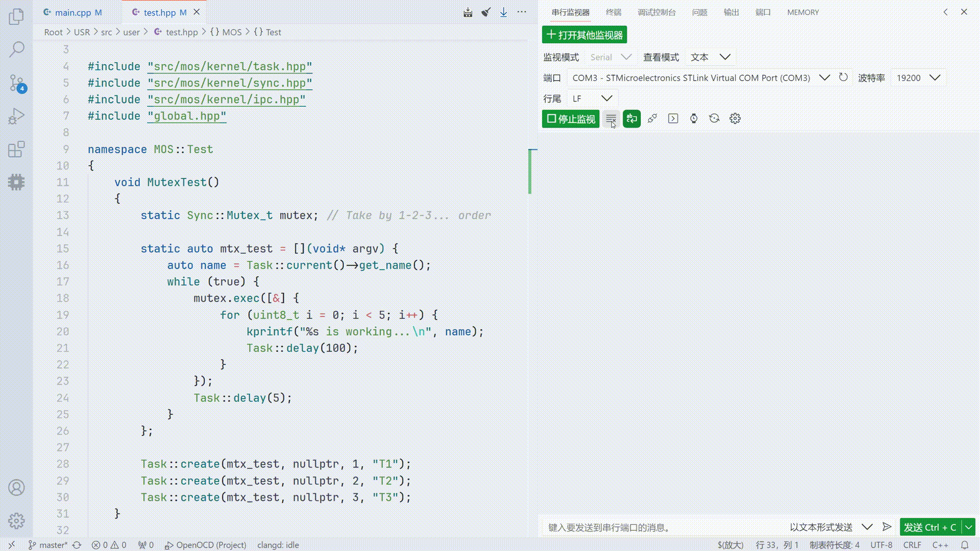
Task: Switch to the main.cpp tab
Action: 72,12
